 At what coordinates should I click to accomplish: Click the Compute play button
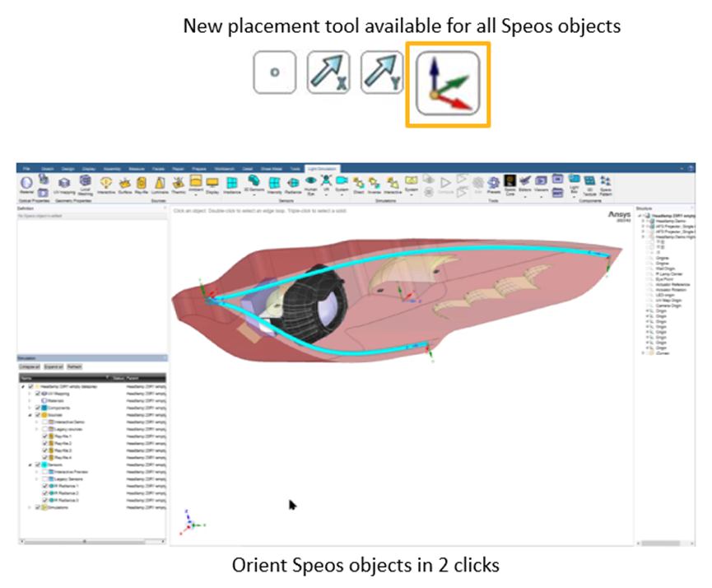point(446,185)
